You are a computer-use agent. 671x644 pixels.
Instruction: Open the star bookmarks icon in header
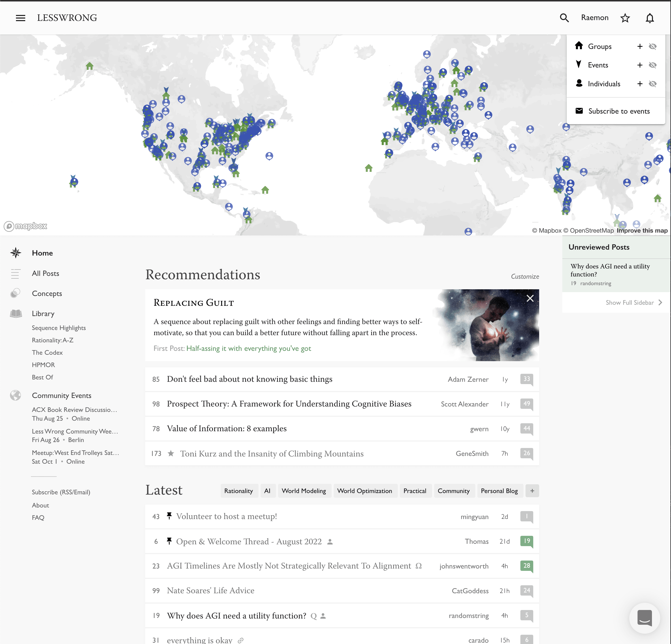(625, 18)
